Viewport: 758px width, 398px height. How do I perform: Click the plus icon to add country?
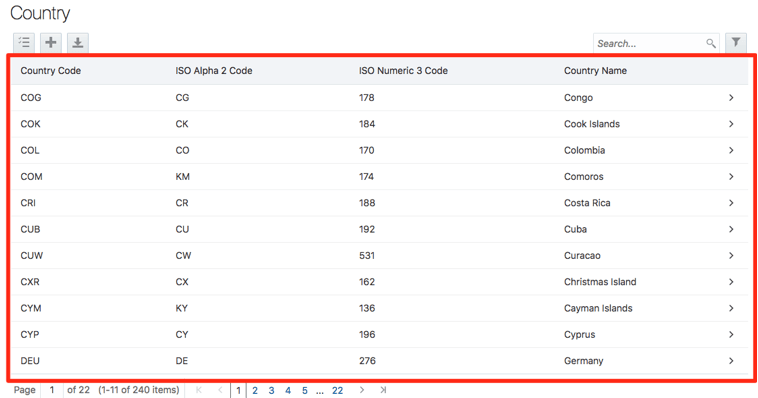[x=51, y=43]
